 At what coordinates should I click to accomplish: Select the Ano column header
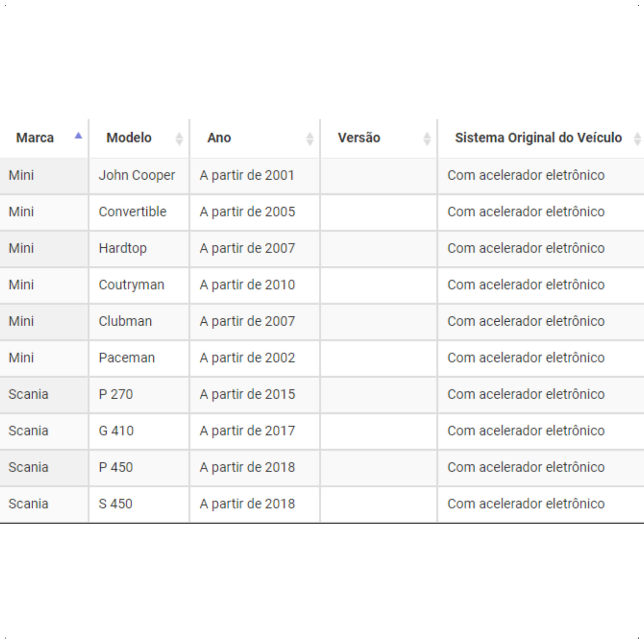pos(255,138)
